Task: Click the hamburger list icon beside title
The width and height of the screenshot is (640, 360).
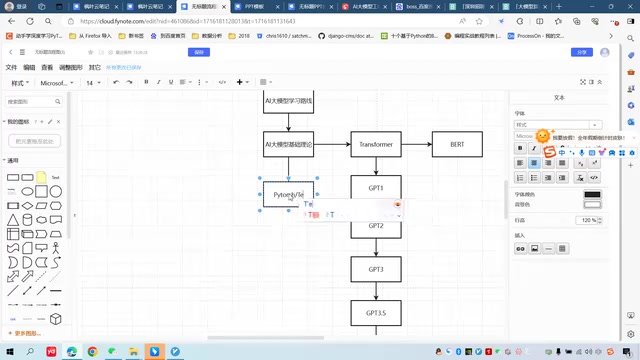Action: pyautogui.click(x=22, y=52)
